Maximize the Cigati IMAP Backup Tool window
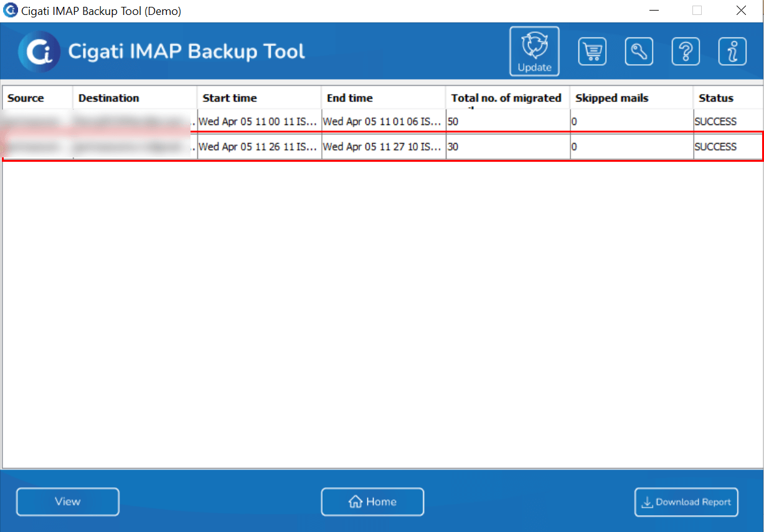764x532 pixels. click(697, 11)
